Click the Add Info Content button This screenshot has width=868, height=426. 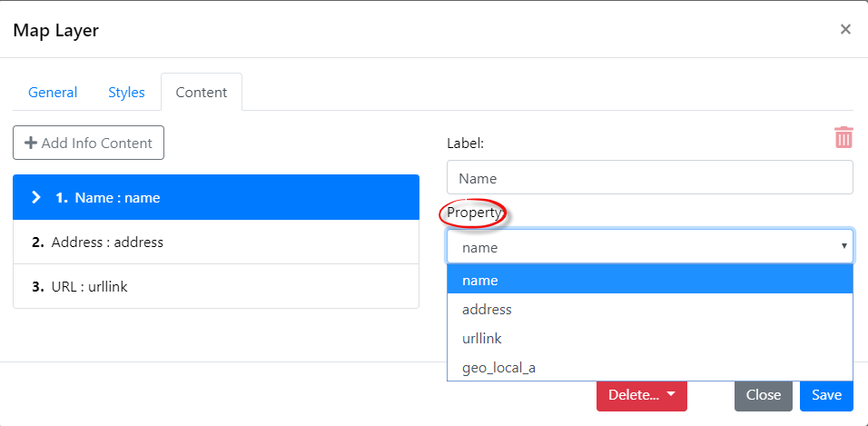pyautogui.click(x=89, y=143)
